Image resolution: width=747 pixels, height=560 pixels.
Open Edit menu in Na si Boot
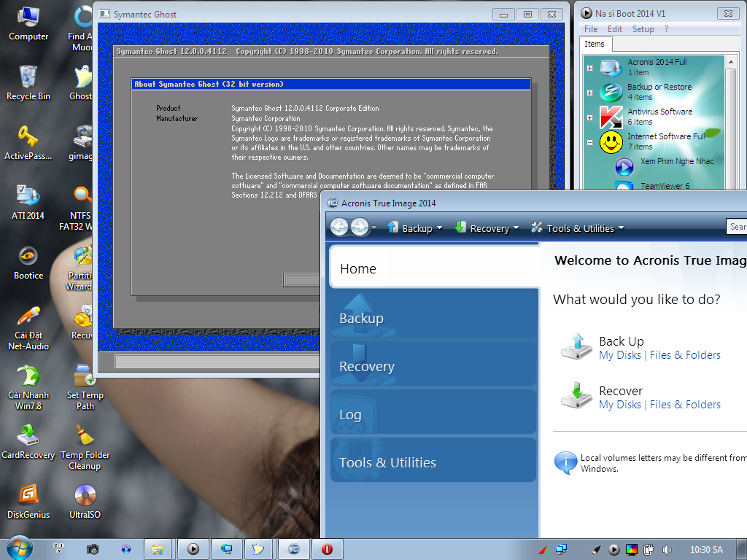(x=614, y=29)
